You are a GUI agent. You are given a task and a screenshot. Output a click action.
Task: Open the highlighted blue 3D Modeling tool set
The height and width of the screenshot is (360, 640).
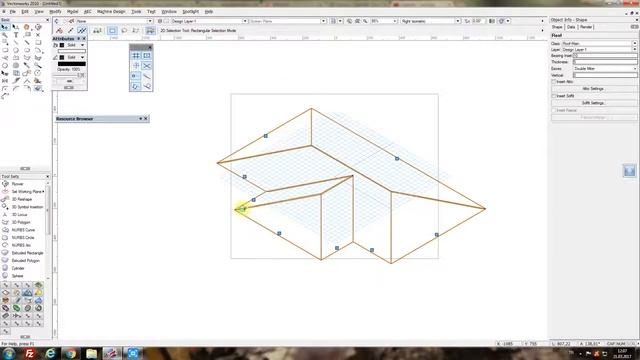[27, 293]
